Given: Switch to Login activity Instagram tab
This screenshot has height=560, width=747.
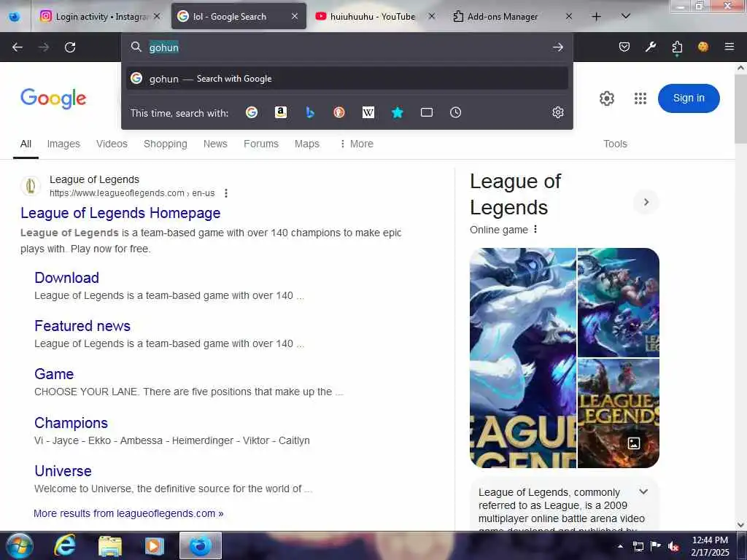Looking at the screenshot, I should click(x=100, y=16).
